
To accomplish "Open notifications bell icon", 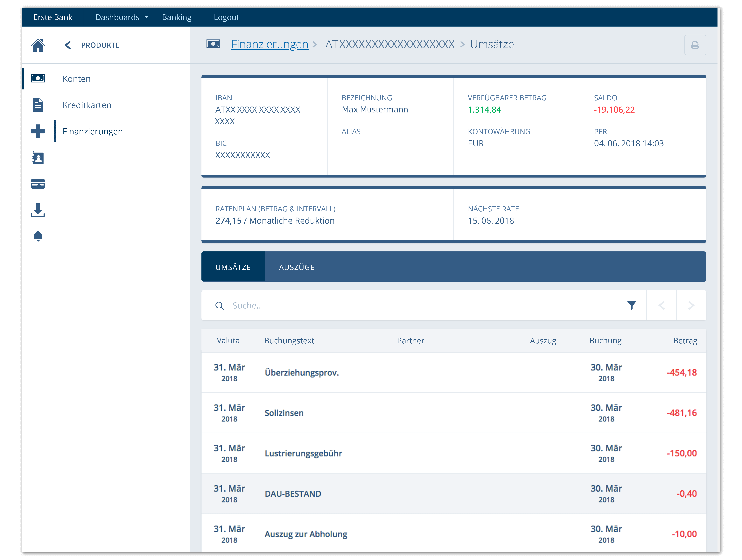I will (38, 236).
